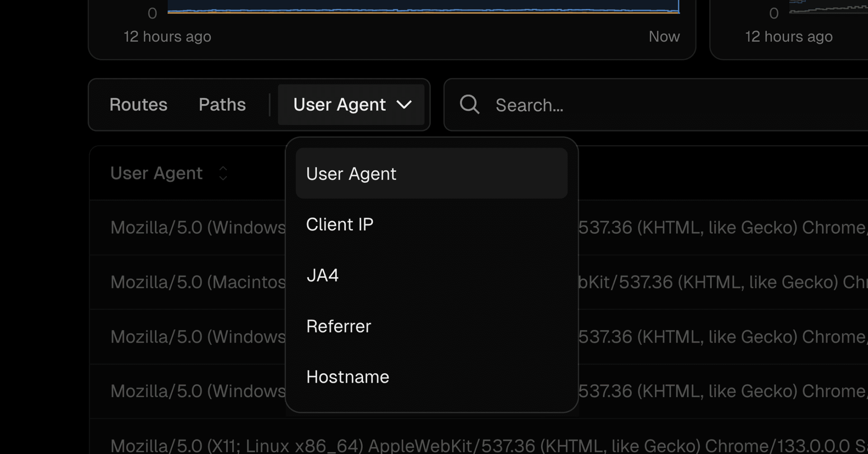Switch to the Routes tab
The height and width of the screenshot is (454, 868).
pos(138,105)
